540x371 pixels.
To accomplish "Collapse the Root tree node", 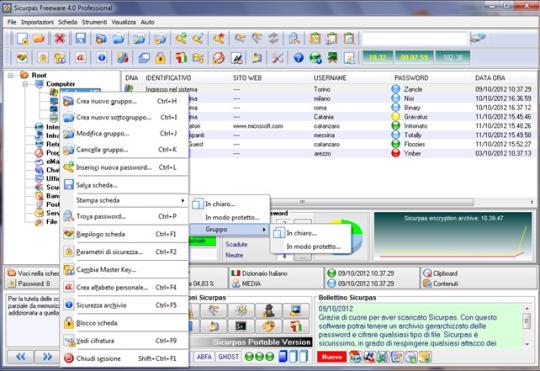I will tap(11, 75).
